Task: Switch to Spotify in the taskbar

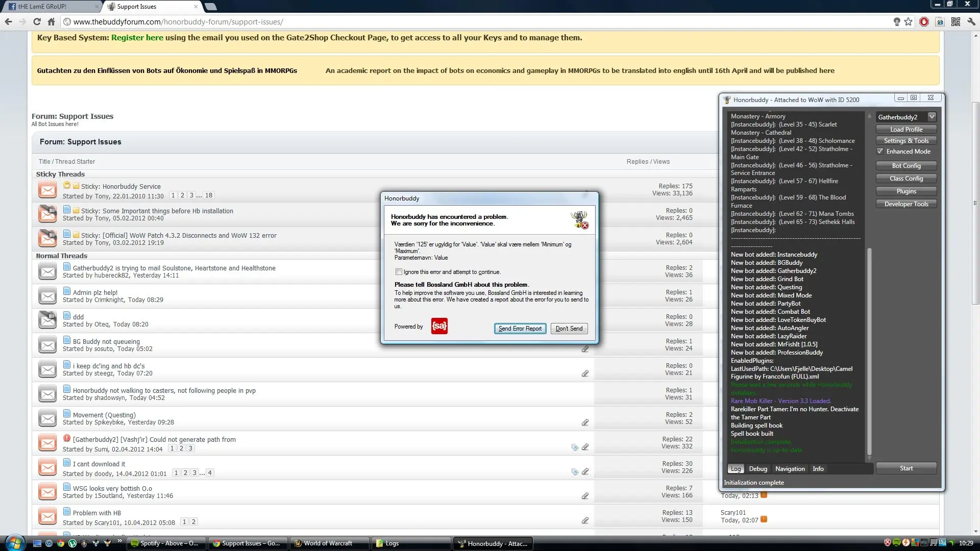Action: (x=166, y=543)
